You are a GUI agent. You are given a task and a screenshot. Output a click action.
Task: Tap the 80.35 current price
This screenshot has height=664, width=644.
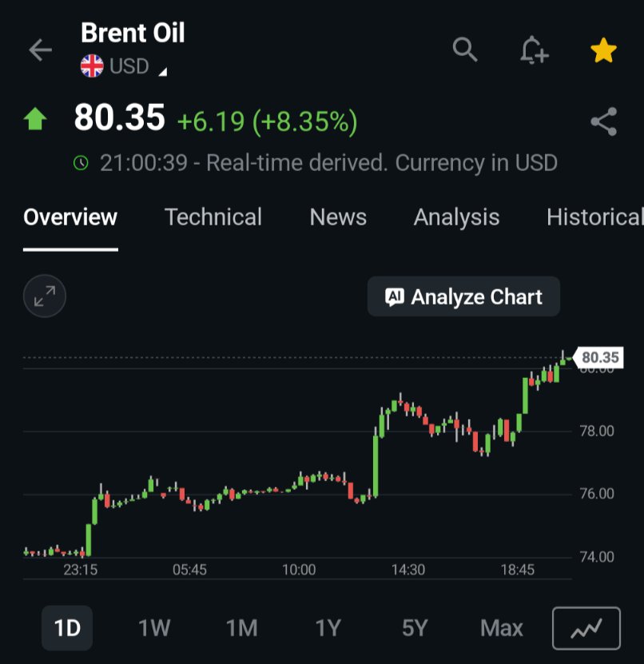click(x=119, y=117)
